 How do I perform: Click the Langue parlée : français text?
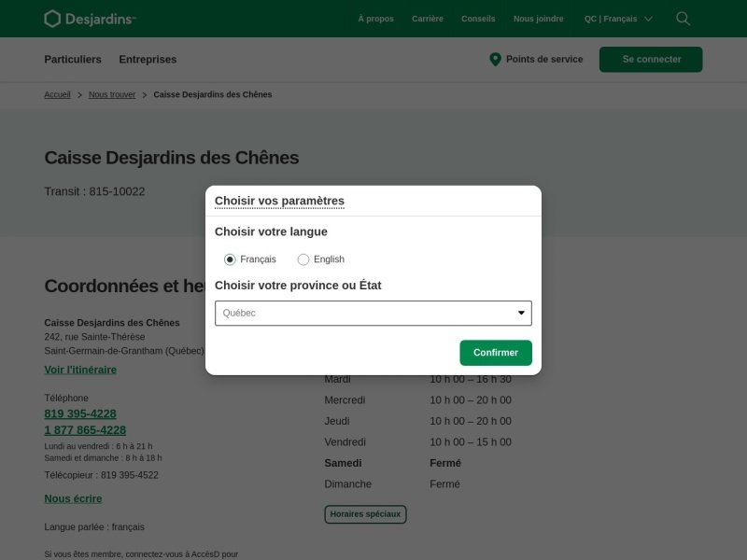(x=94, y=526)
